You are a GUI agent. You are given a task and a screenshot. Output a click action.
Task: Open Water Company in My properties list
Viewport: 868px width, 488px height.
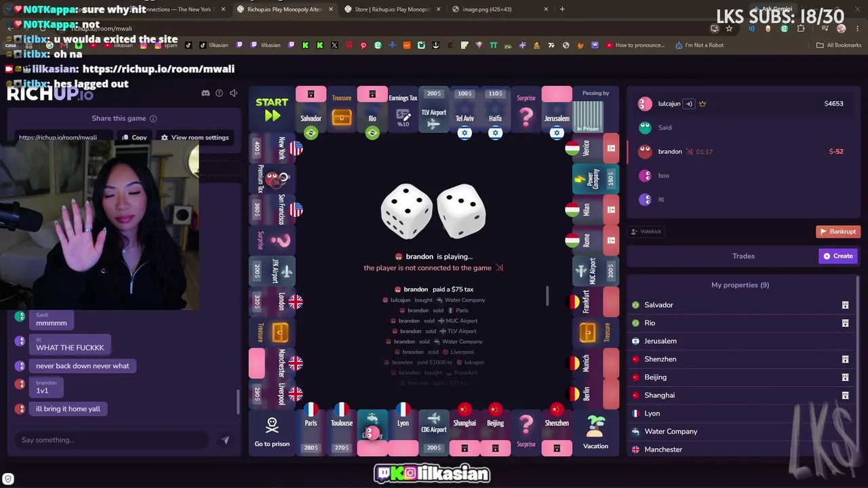[x=741, y=432]
